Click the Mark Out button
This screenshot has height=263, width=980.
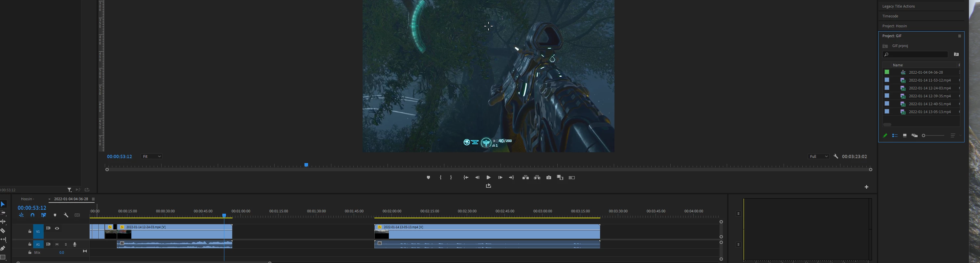pyautogui.click(x=451, y=178)
